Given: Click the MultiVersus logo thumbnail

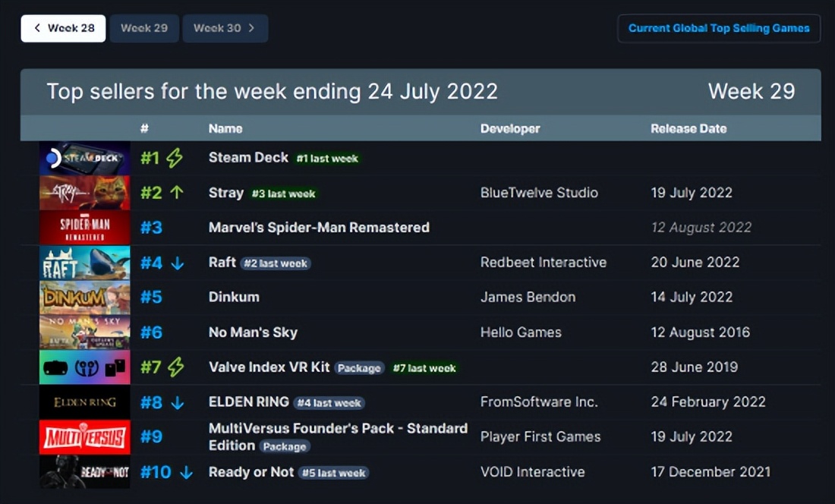Looking at the screenshot, I should [x=84, y=436].
